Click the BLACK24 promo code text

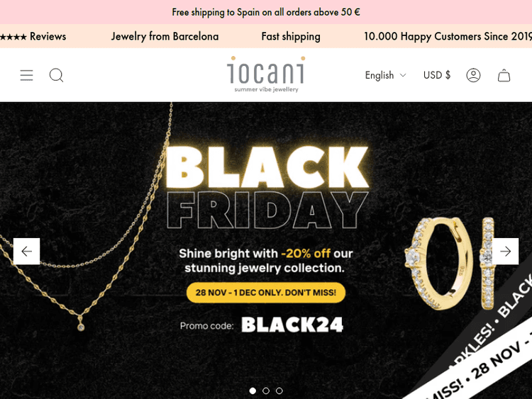(x=292, y=325)
